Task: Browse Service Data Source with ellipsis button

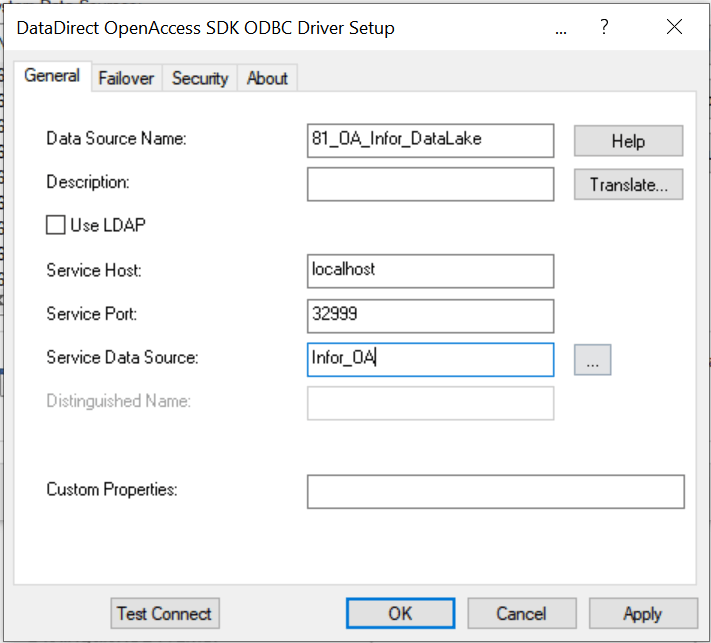Action: (592, 360)
